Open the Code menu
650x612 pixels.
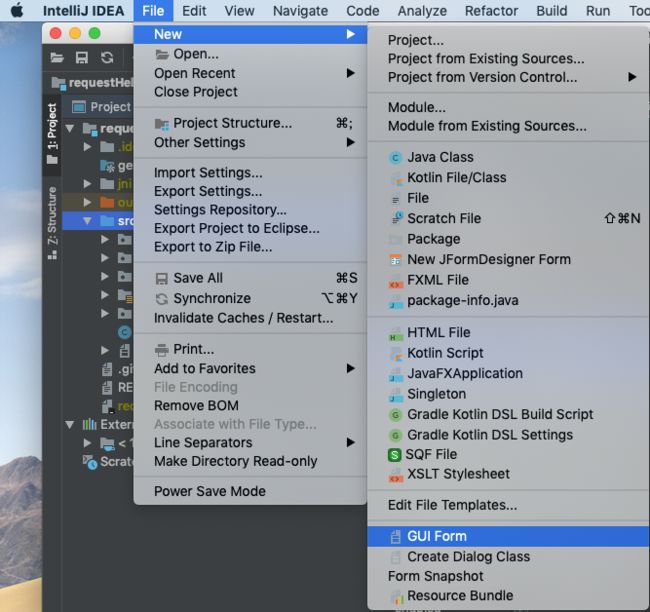tap(363, 10)
